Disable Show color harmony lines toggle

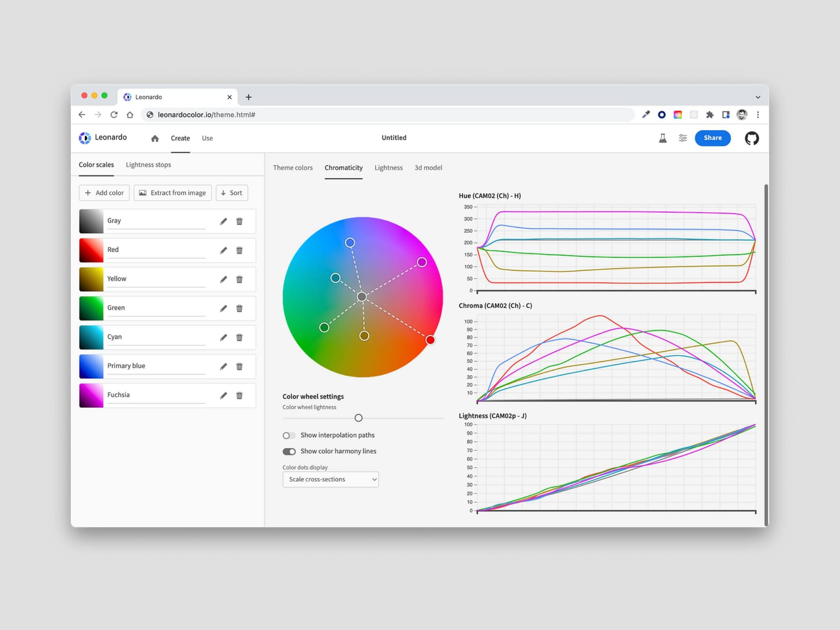[289, 451]
